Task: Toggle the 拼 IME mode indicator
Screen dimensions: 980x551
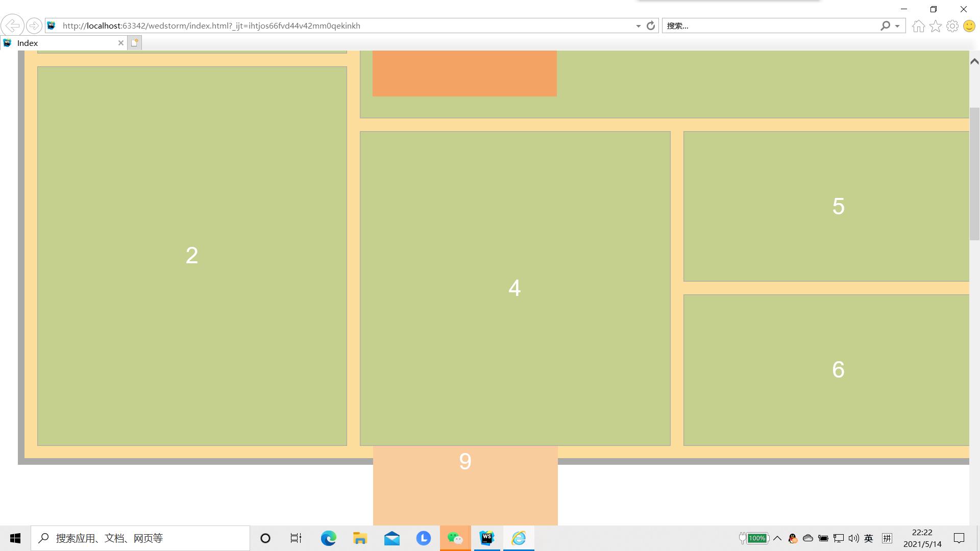Action: [887, 538]
